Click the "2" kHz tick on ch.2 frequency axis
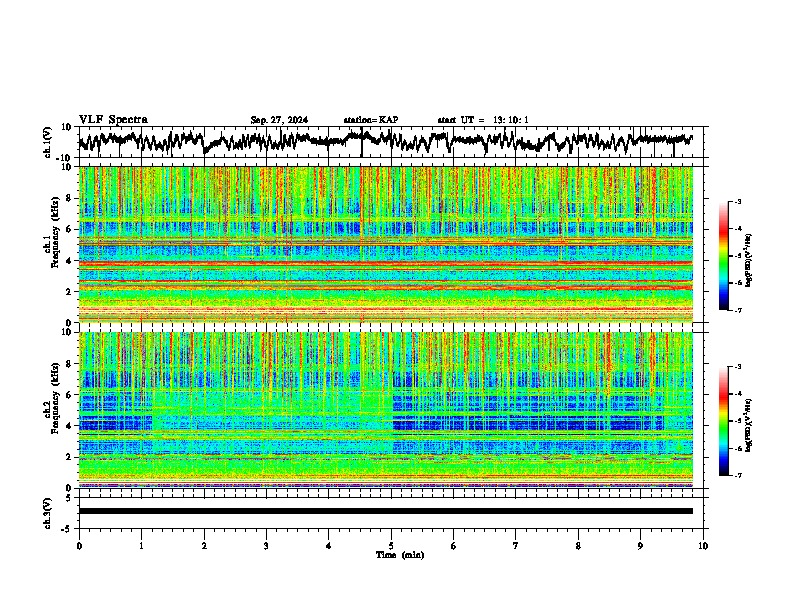The image size is (792, 612). [70, 457]
